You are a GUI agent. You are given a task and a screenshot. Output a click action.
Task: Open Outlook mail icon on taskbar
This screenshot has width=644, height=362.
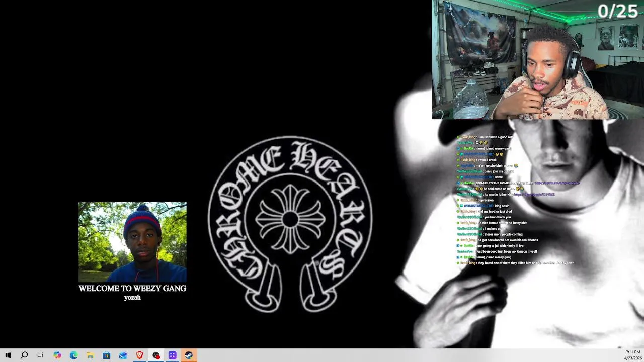pos(123,355)
